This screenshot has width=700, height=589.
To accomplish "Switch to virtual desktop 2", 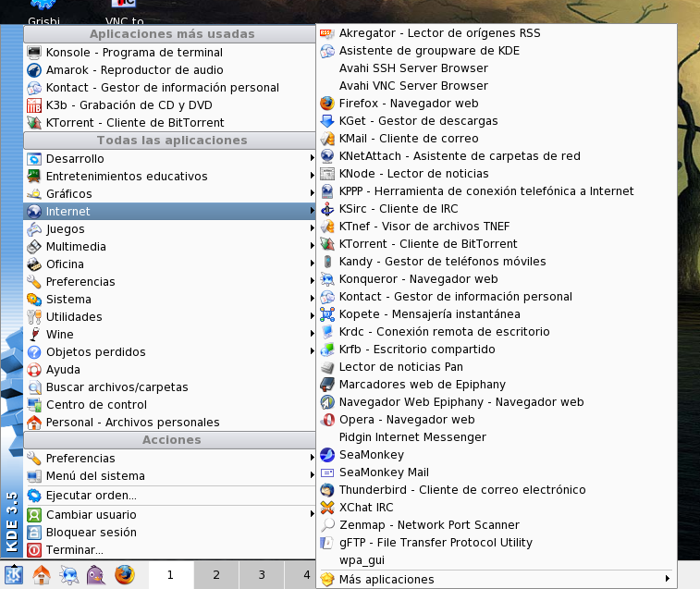I will pos(216,575).
